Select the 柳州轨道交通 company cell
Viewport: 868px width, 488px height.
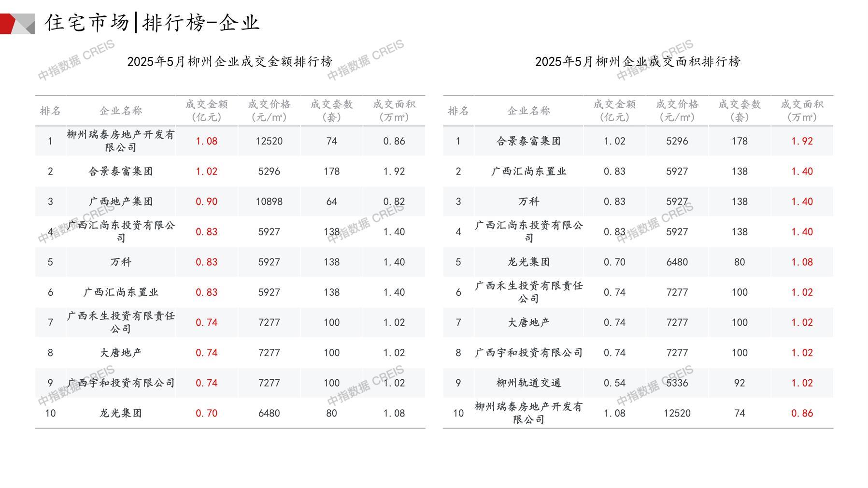click(x=528, y=383)
